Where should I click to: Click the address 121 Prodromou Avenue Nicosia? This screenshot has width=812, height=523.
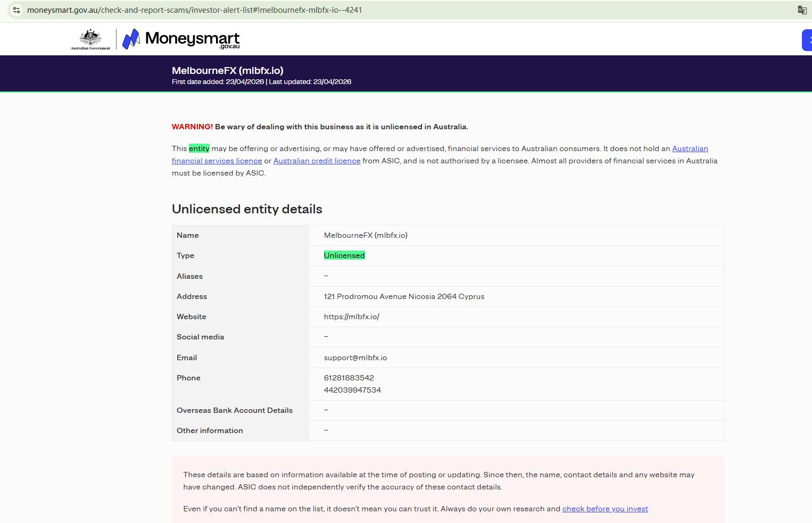click(x=404, y=296)
